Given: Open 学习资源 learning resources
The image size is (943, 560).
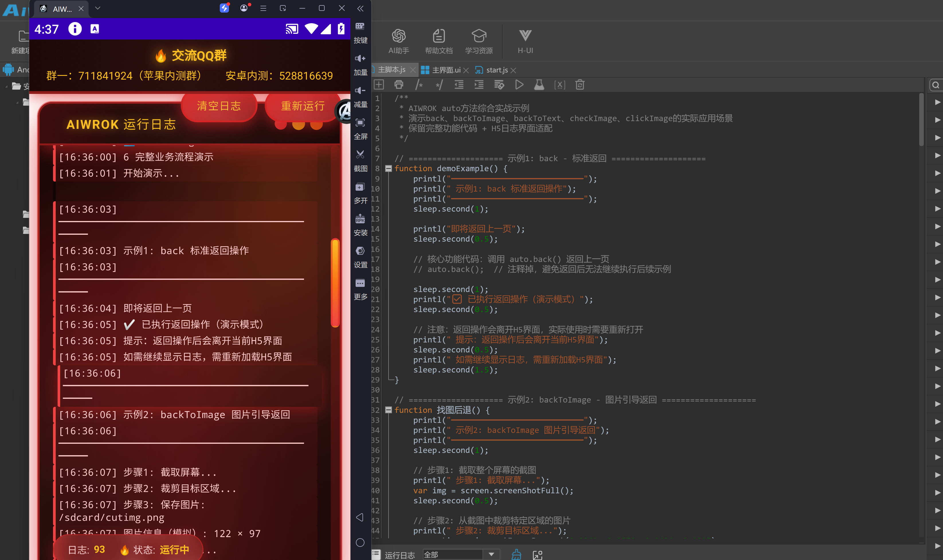Looking at the screenshot, I should coord(479,42).
